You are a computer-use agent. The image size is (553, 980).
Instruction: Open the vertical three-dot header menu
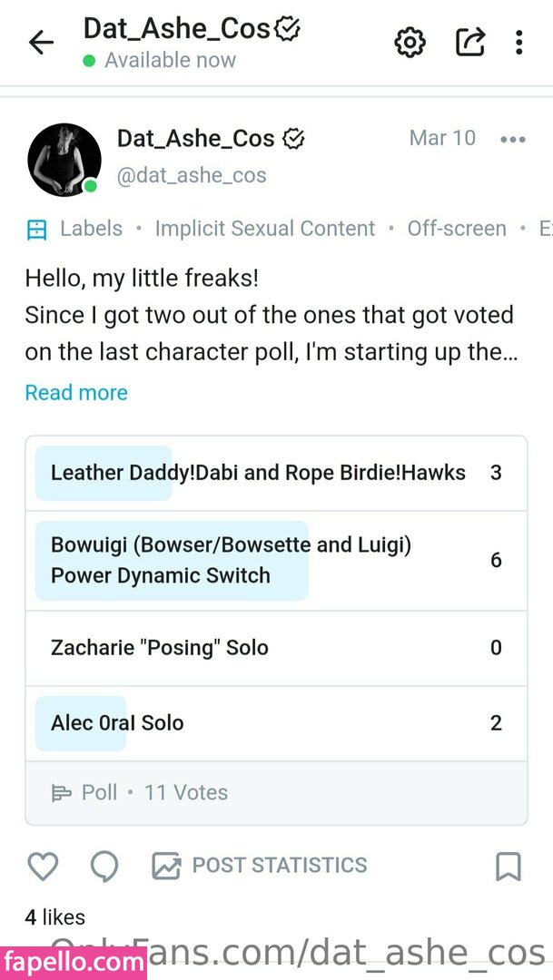(518, 42)
